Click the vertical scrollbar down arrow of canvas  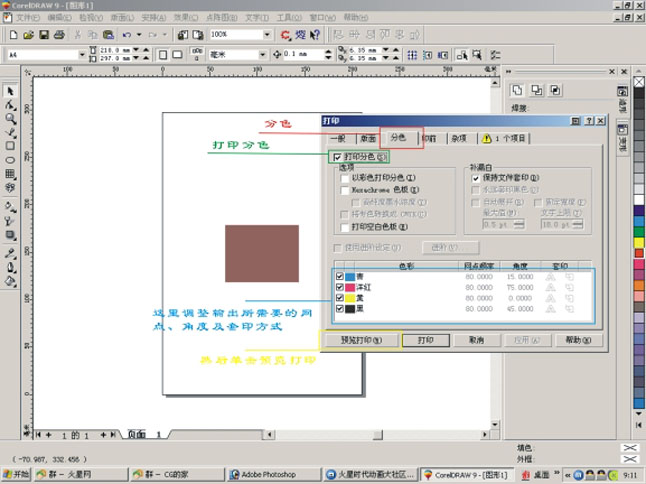tap(495, 424)
